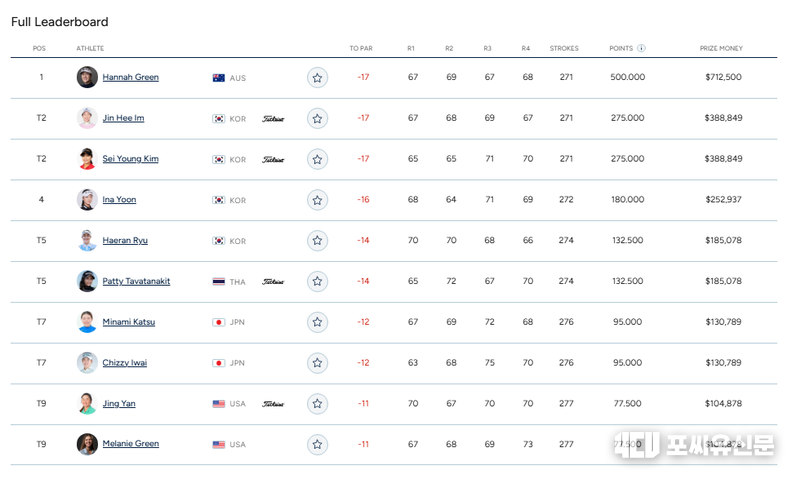Click Thailand flag in Patty Tavatanakit row
This screenshot has width=792, height=479.
[x=219, y=282]
